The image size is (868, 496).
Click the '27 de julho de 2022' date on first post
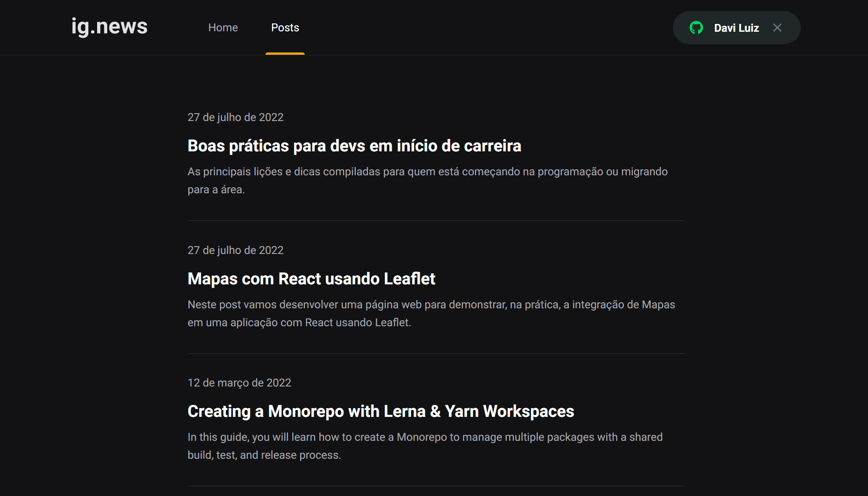(x=235, y=117)
